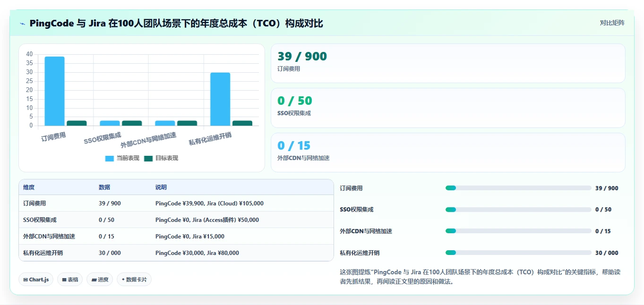Toggle the 当前表现 legend swatch
The width and height of the screenshot is (644, 305).
(x=109, y=158)
